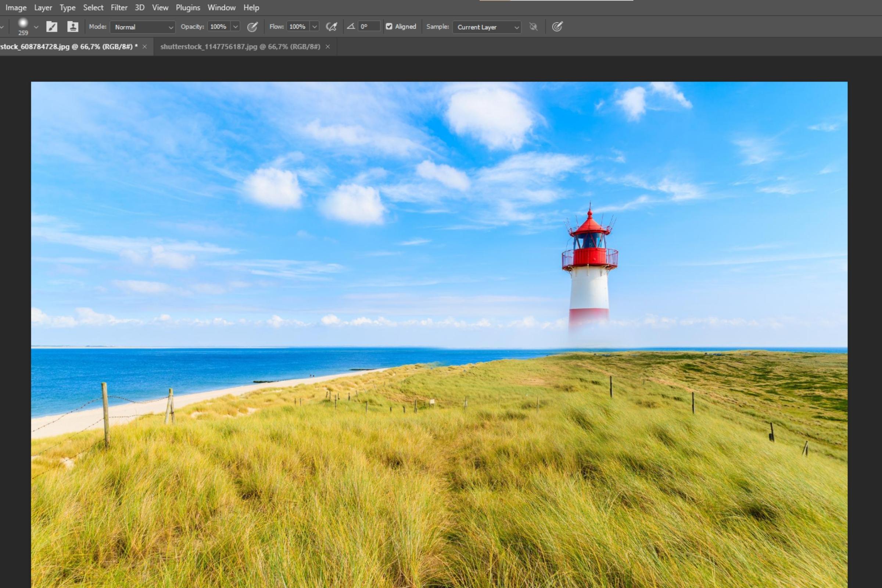The image size is (882, 588).
Task: Uncheck the Aligned checkbox
Action: pos(389,26)
